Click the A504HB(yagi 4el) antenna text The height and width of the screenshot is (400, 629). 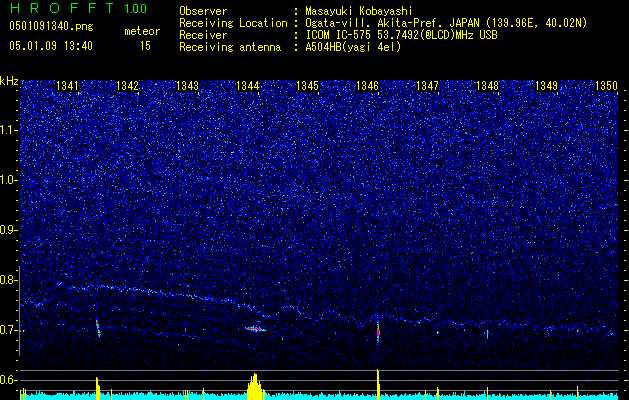coord(353,47)
